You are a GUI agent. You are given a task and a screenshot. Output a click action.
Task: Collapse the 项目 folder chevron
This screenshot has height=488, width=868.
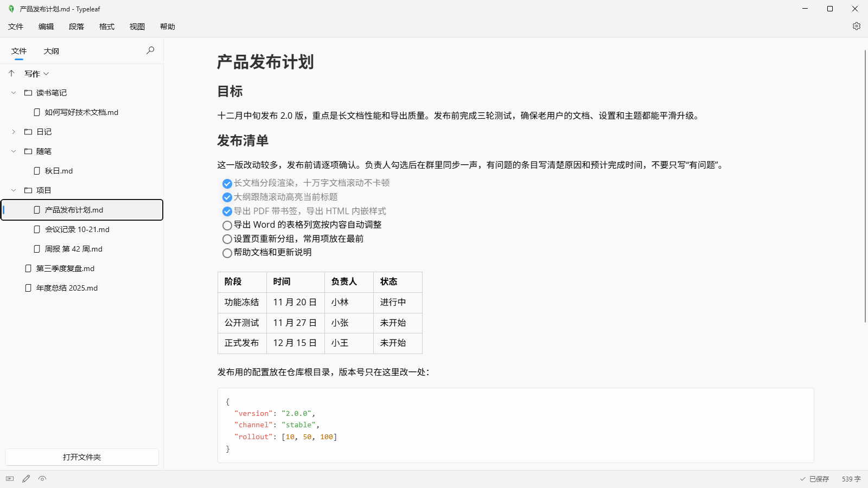[x=14, y=190]
